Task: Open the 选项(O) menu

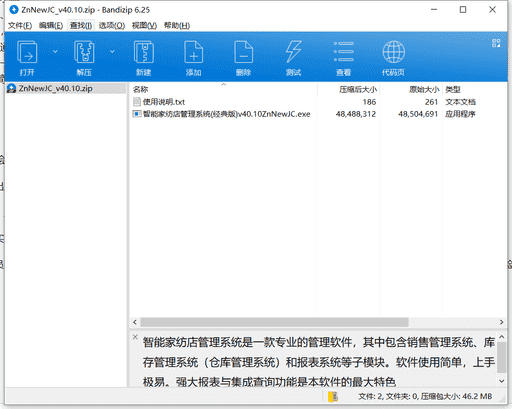Action: pos(112,26)
